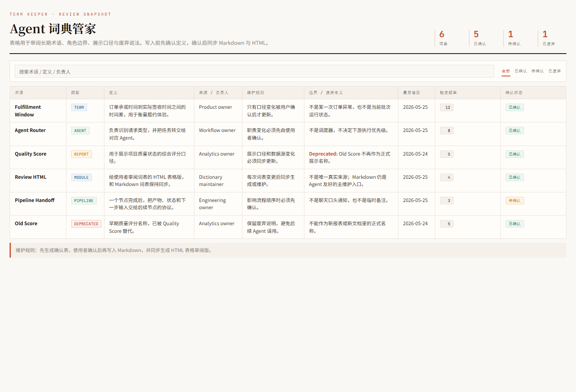Click the rule text 影响流程顺序时必须先确认
This screenshot has height=392, width=576.
[271, 204]
